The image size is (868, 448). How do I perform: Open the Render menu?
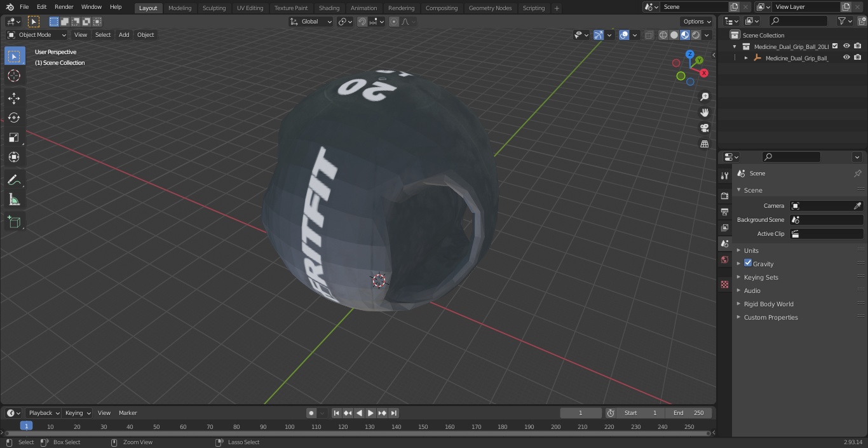[x=64, y=7]
